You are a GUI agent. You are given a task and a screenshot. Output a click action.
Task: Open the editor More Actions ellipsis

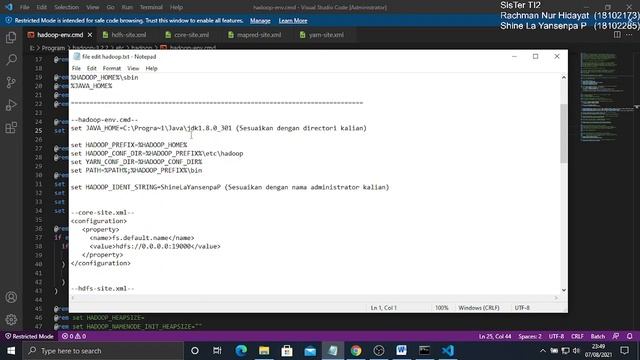click(x=629, y=35)
